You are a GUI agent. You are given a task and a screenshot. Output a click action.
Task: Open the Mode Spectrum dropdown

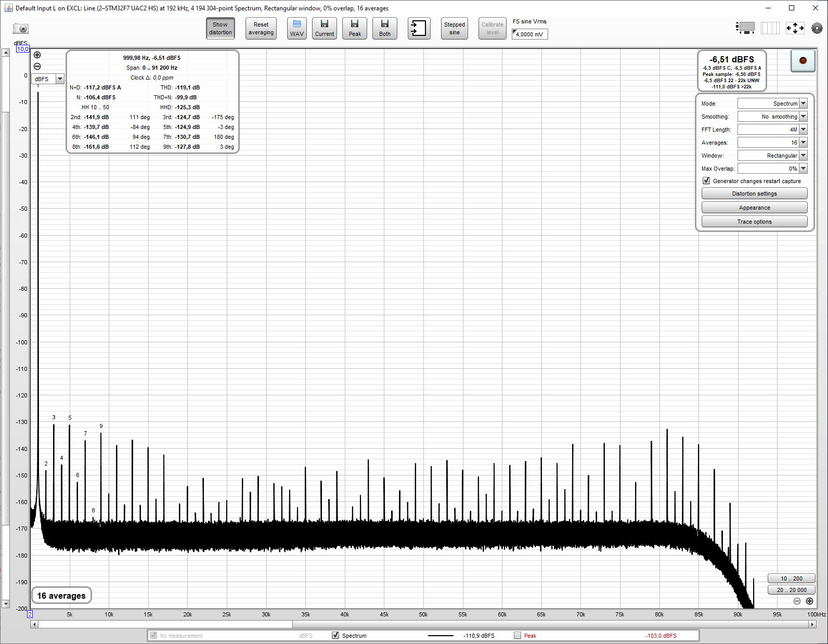coord(772,104)
